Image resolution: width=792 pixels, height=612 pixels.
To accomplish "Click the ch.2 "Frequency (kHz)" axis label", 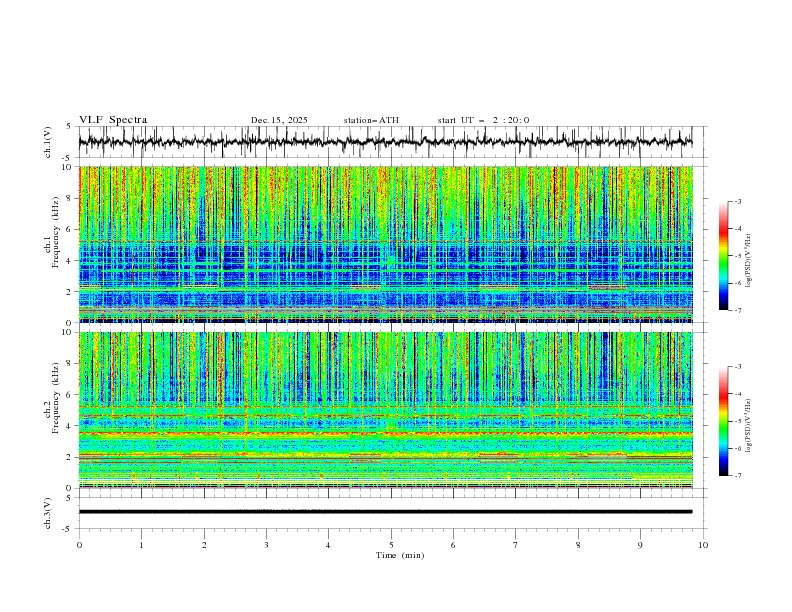I will coord(56,398).
